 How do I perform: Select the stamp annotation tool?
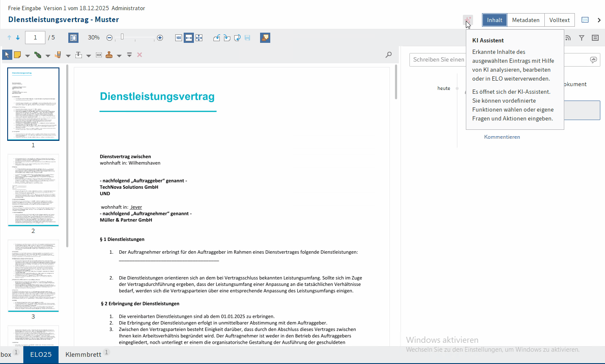click(x=109, y=55)
